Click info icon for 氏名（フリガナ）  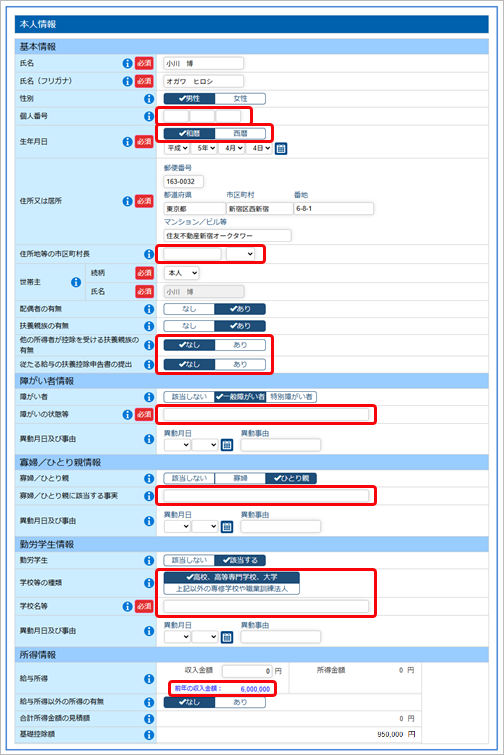127,81
